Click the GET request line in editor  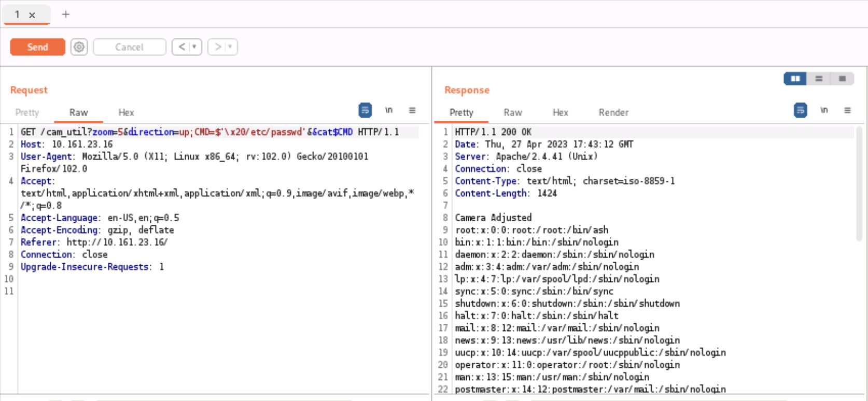[210, 132]
